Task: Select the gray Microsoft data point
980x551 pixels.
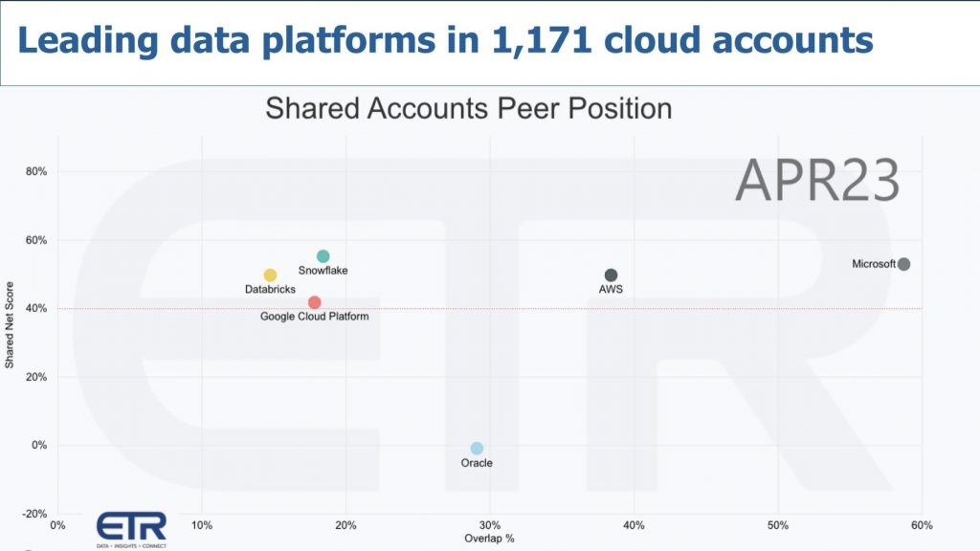Action: click(903, 264)
